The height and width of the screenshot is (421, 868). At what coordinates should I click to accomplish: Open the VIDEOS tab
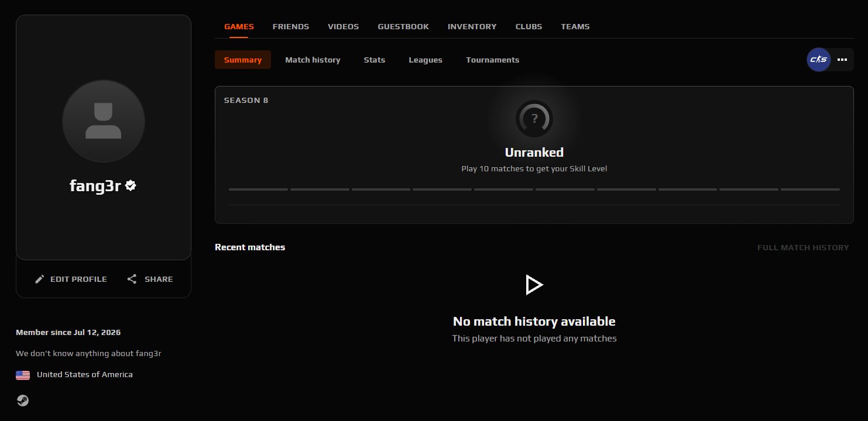[x=344, y=26]
